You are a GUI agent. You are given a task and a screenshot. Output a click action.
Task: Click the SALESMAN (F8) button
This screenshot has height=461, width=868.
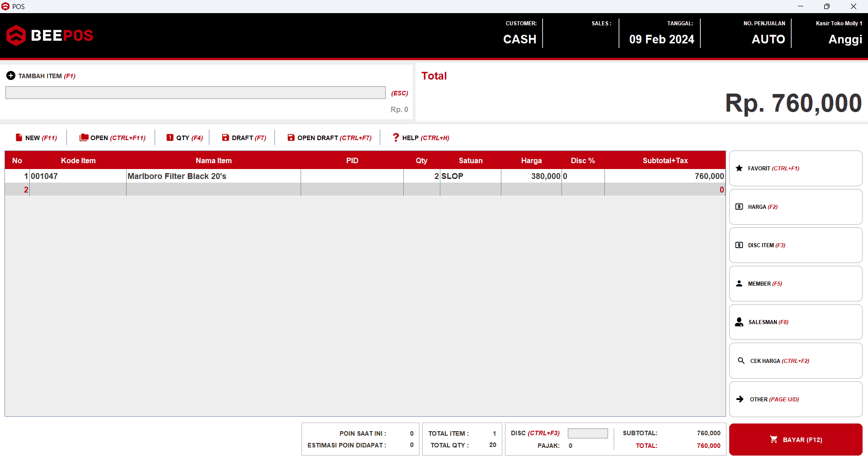pyautogui.click(x=796, y=322)
